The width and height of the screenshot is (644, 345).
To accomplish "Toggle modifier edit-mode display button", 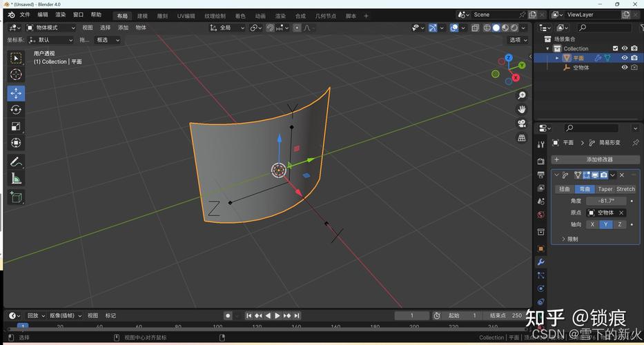I will [586, 175].
